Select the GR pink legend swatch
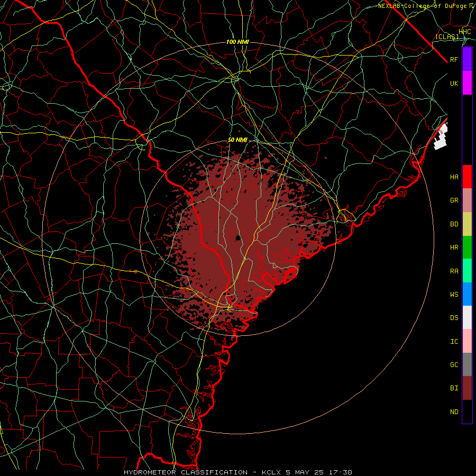This screenshot has width=476, height=476. click(x=467, y=200)
